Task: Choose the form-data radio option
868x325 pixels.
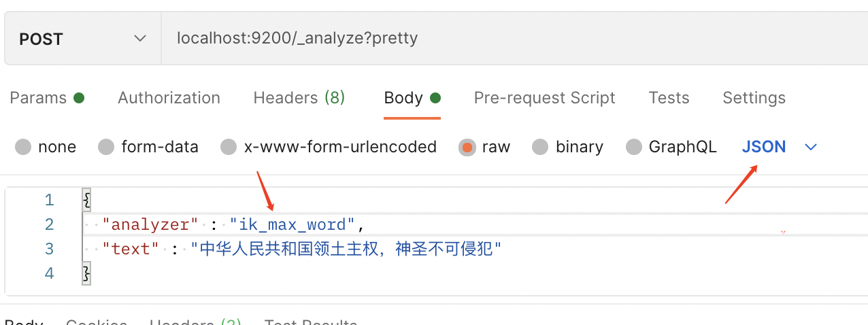Action: (x=107, y=147)
